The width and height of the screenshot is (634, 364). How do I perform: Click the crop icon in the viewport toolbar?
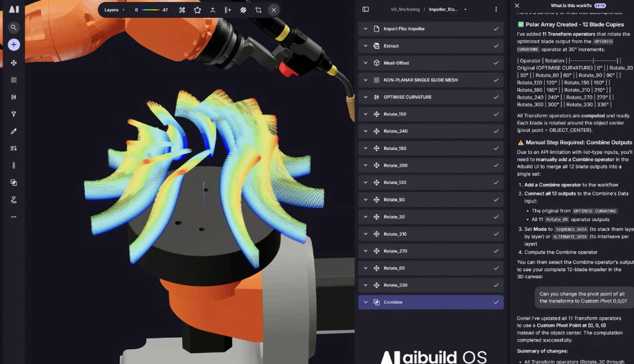259,10
